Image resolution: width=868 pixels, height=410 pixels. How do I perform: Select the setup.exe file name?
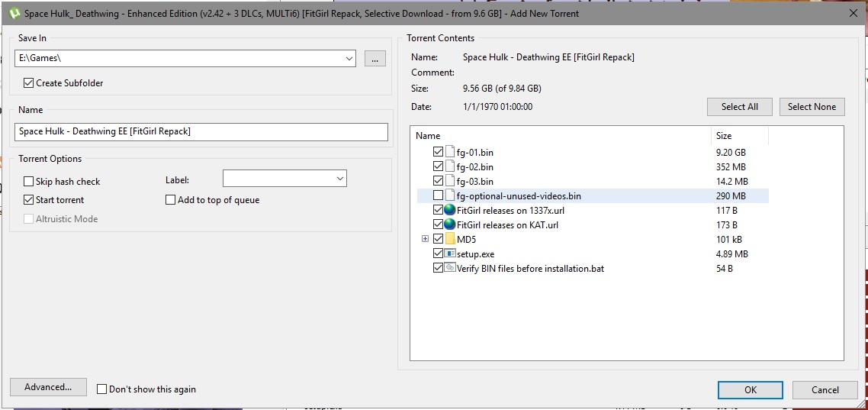click(475, 254)
